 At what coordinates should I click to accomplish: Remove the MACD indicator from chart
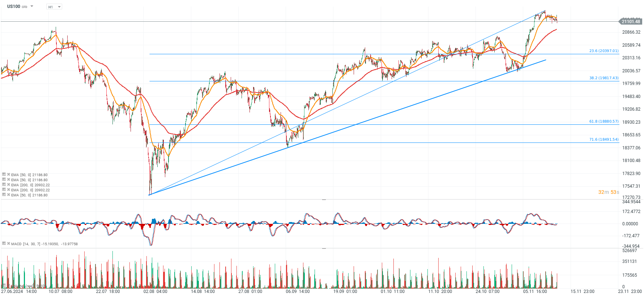click(8, 243)
